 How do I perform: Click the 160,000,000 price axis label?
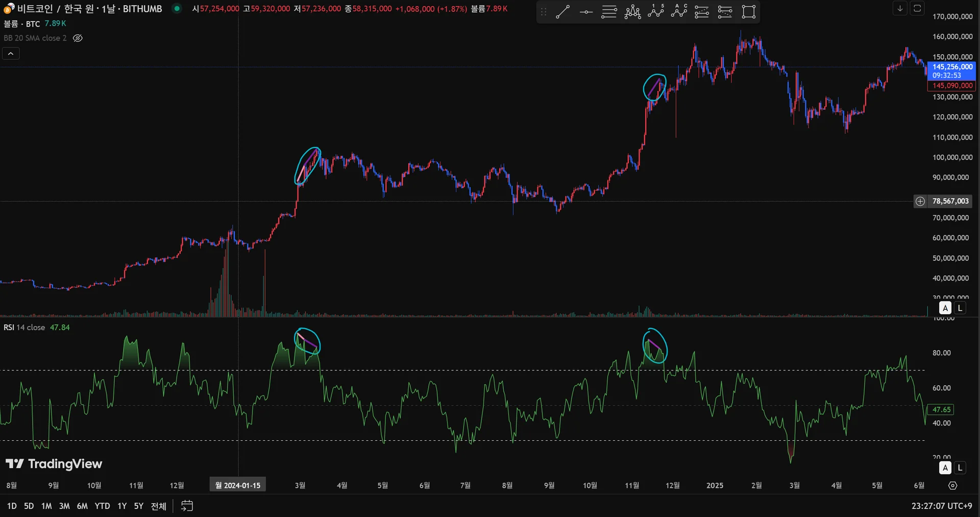(x=952, y=37)
